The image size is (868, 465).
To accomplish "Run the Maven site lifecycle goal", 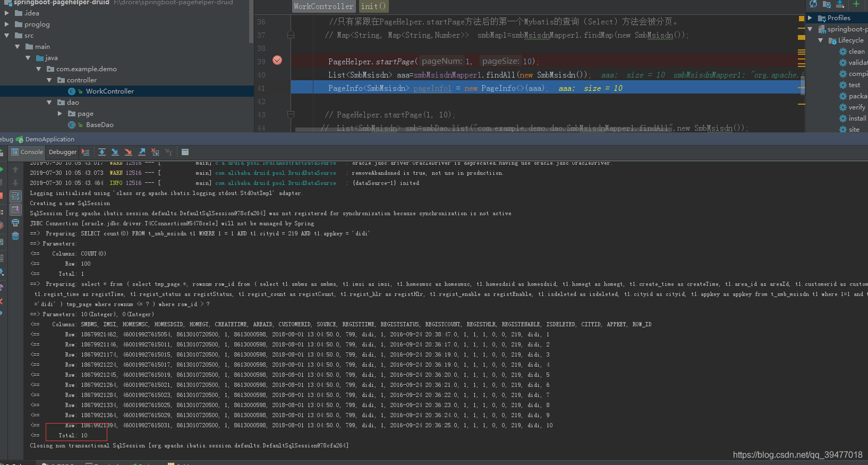I will pos(849,130).
